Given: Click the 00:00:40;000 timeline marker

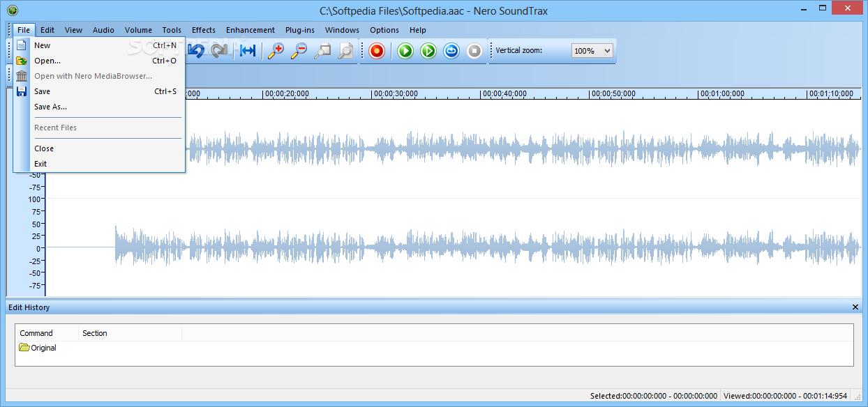Looking at the screenshot, I should [x=505, y=93].
